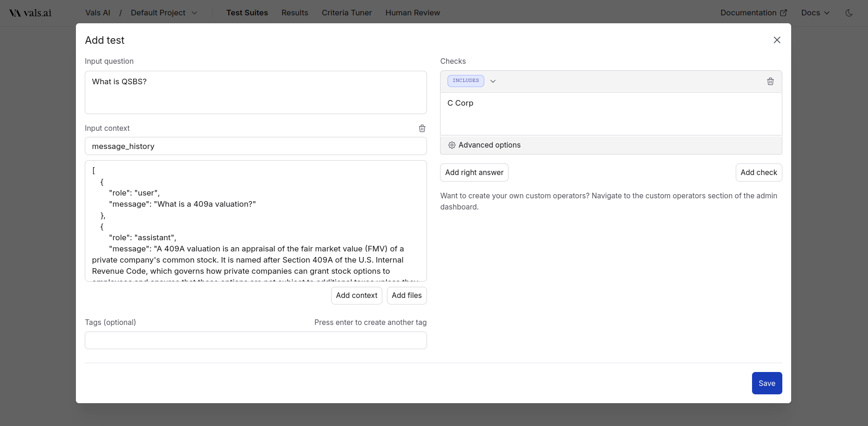Toggle dark mode with the moon icon
Image resolution: width=868 pixels, height=426 pixels.
click(x=848, y=13)
